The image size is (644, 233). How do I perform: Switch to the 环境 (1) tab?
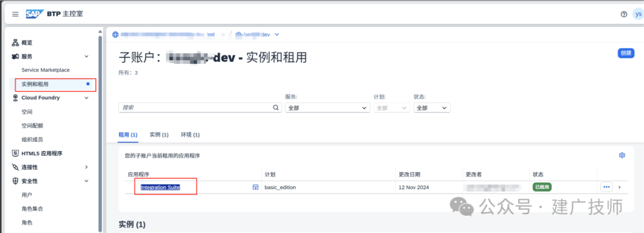[x=190, y=135]
